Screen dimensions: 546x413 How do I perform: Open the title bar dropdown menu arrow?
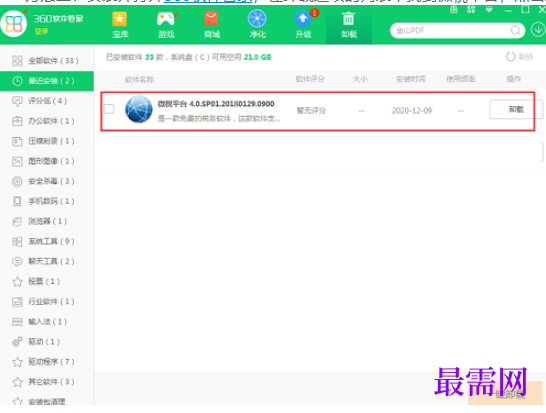[x=489, y=10]
